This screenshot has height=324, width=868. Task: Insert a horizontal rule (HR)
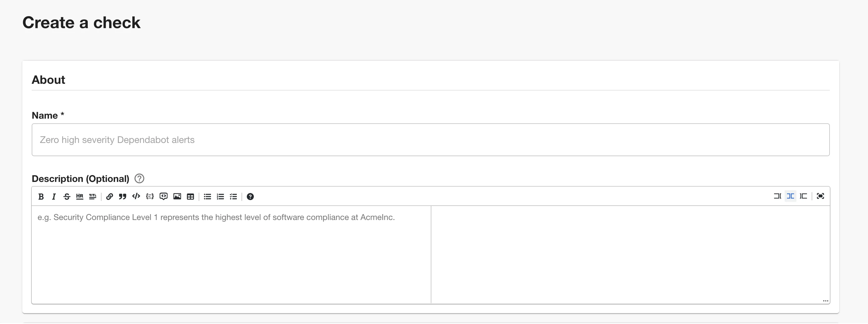pyautogui.click(x=80, y=197)
